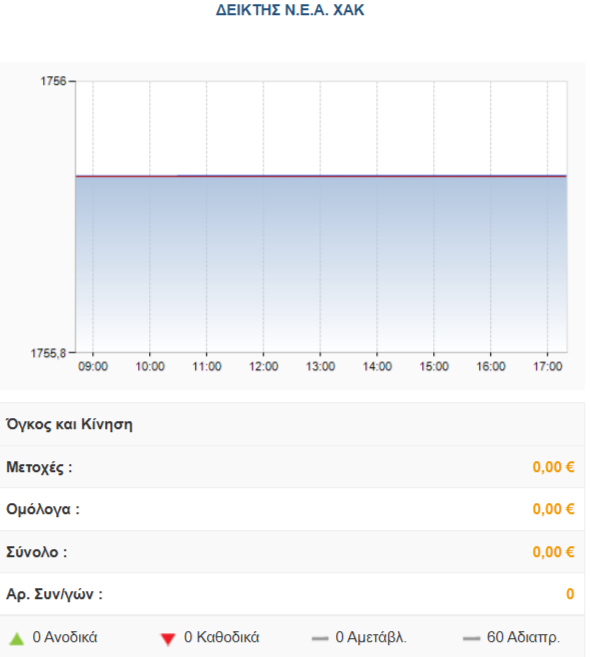The height and width of the screenshot is (657, 590).
Task: Click the 14:00 time axis label
Action: point(377,367)
